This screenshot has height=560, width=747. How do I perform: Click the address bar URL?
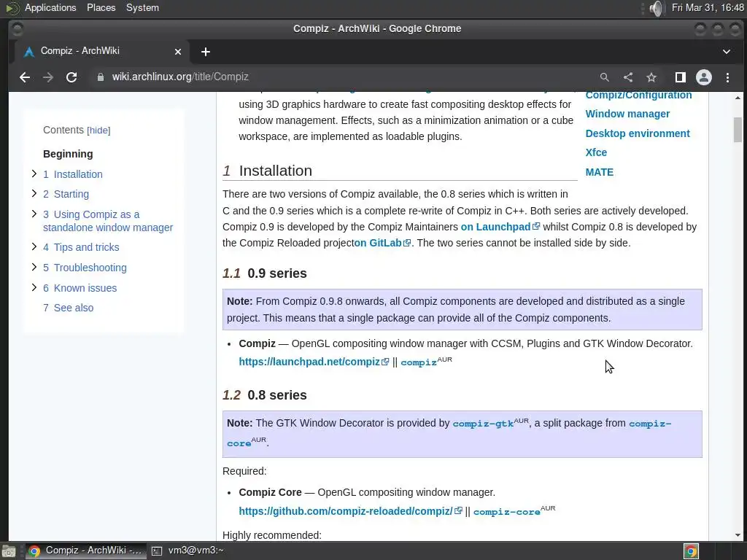click(x=180, y=77)
